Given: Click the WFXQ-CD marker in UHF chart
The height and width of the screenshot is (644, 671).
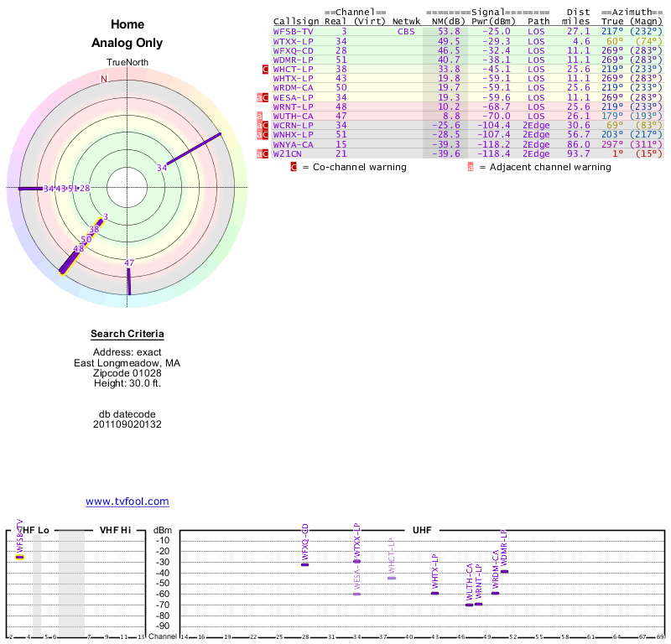Looking at the screenshot, I should (305, 565).
